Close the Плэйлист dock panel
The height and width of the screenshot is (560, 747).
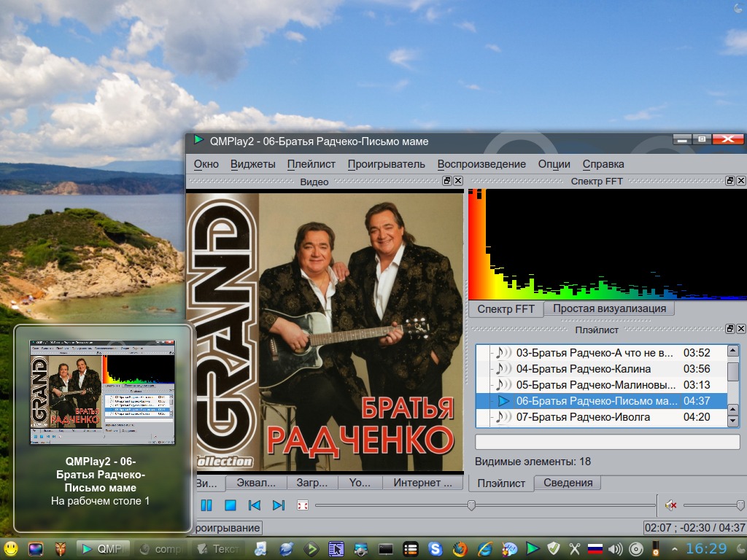pos(741,329)
